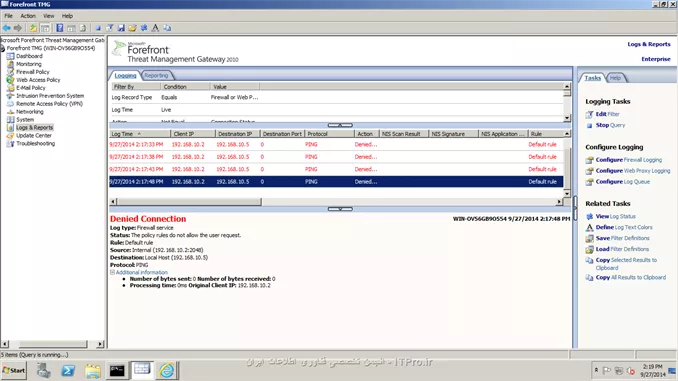This screenshot has width=678, height=381.
Task: Open the Help menu
Action: [67, 16]
